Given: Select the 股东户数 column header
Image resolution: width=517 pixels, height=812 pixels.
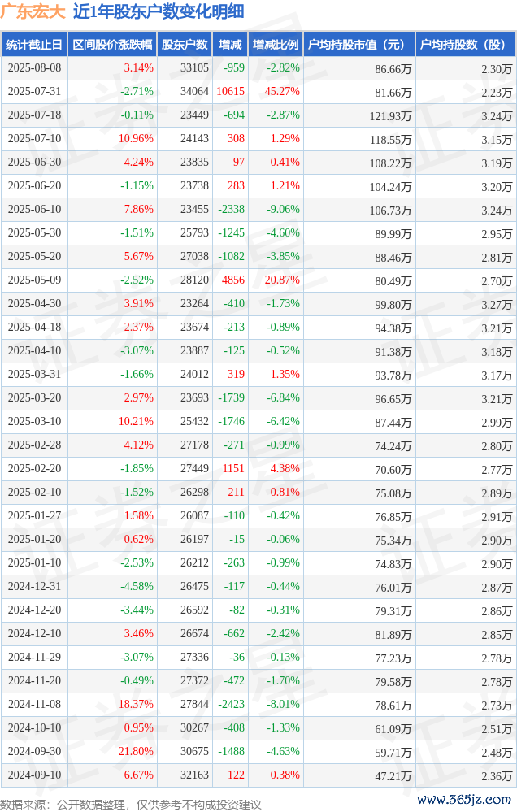Looking at the screenshot, I should 185,45.
